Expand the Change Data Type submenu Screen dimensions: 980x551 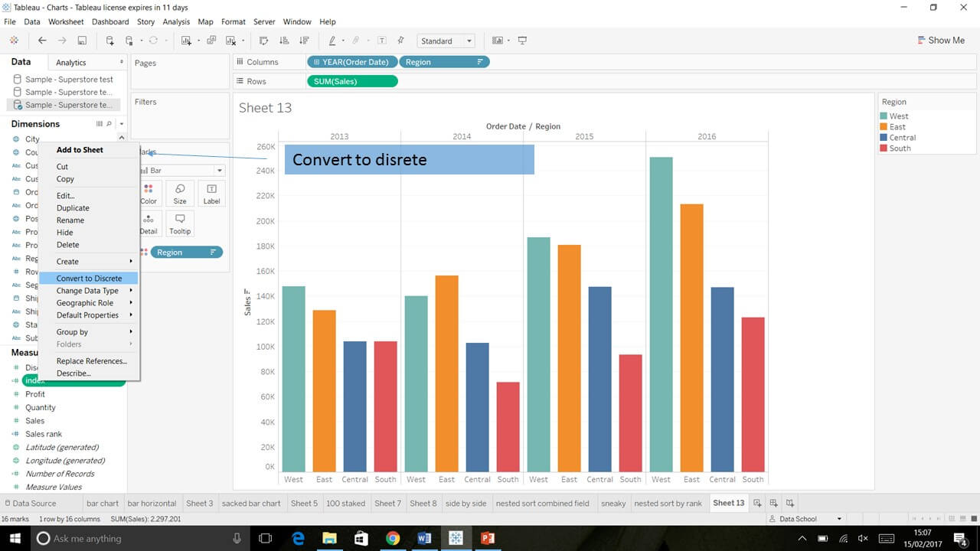88,291
